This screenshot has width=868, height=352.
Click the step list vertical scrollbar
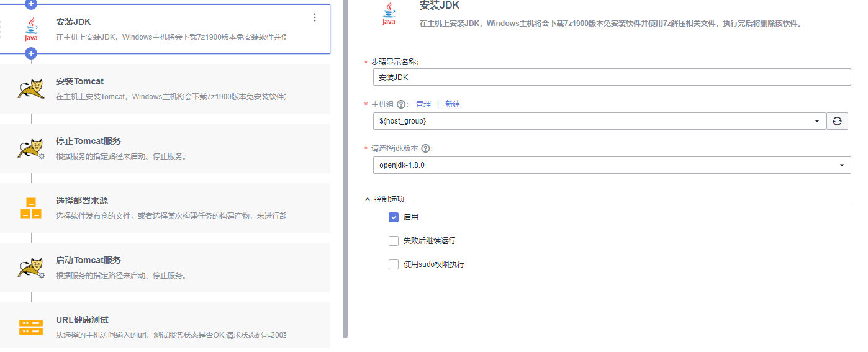[x=345, y=169]
